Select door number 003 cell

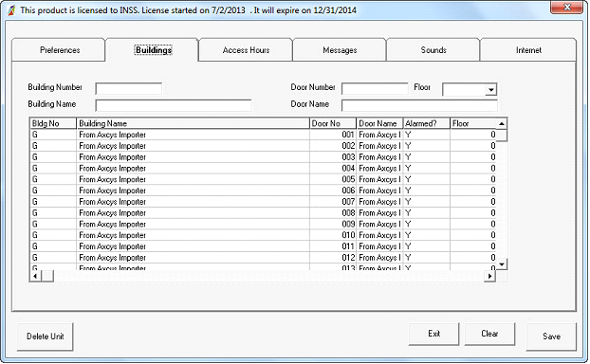click(333, 157)
